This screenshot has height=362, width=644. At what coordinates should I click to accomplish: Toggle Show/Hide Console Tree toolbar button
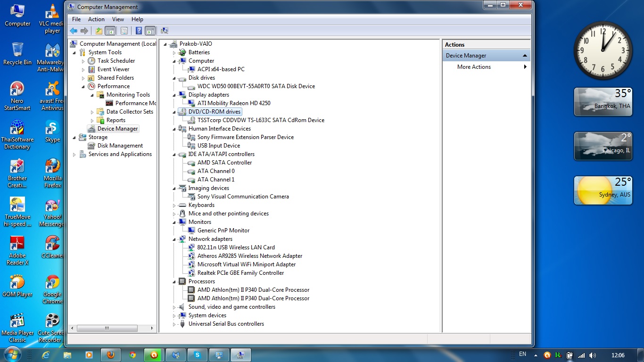coord(110,31)
